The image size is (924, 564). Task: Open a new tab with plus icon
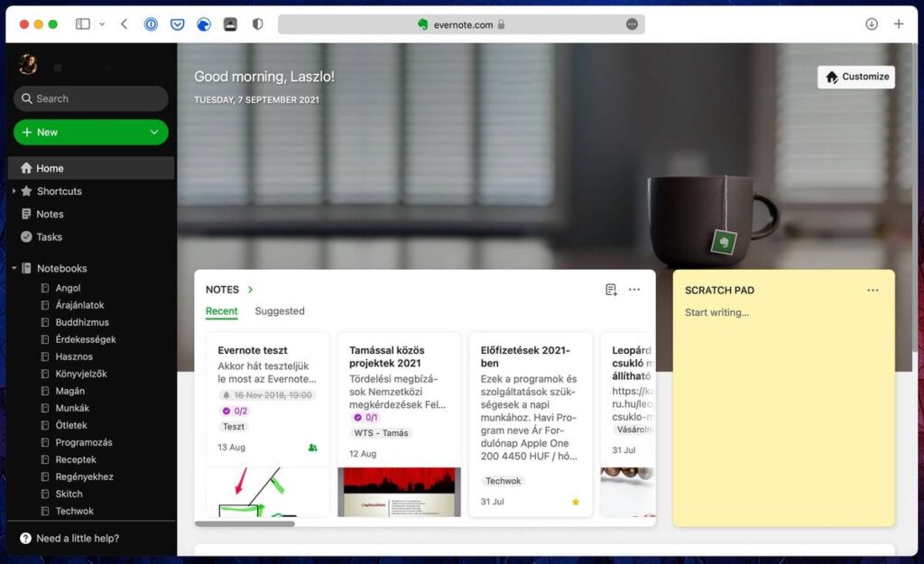899,24
